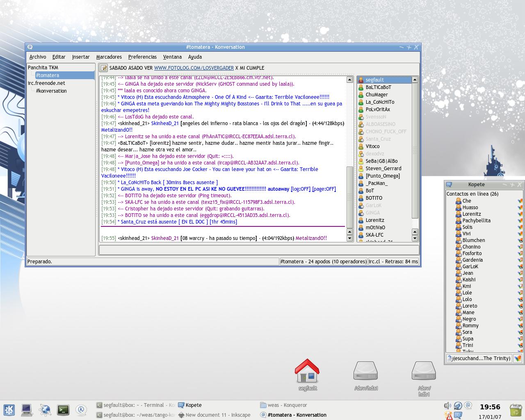
Task: Open the segfault home desktop icon
Action: tap(307, 374)
